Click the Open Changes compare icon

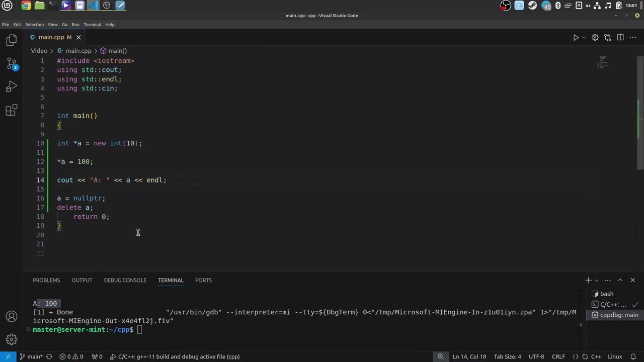608,38
